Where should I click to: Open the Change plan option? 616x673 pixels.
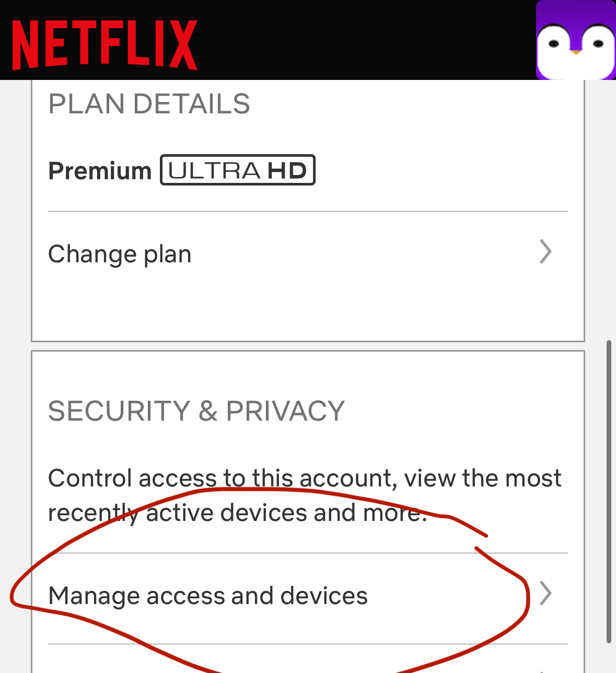point(120,254)
